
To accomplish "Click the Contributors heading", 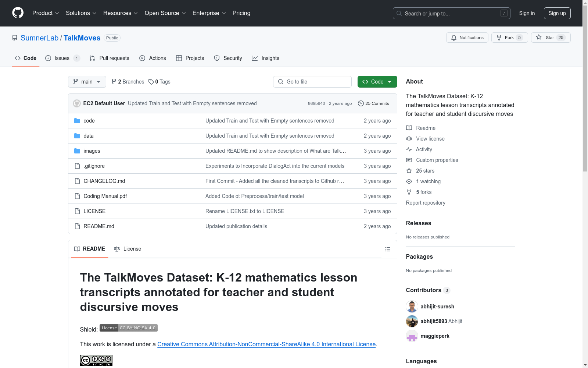I will coord(423,290).
